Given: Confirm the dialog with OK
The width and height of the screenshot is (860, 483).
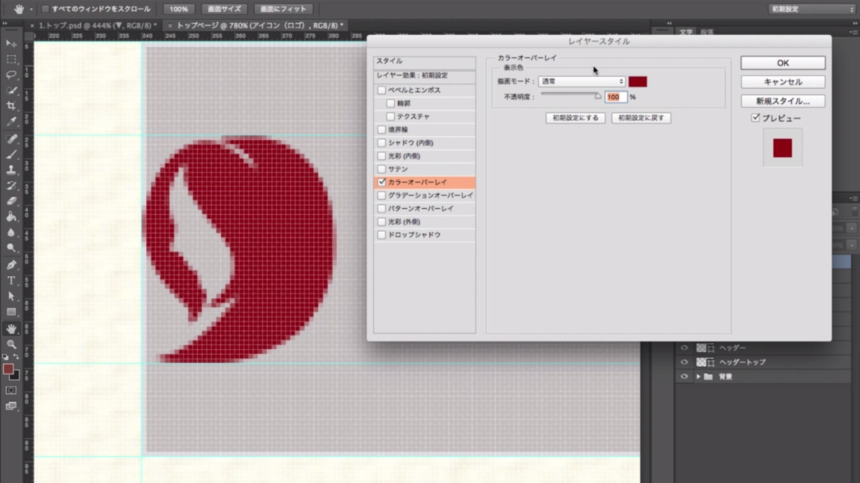Looking at the screenshot, I should pos(783,63).
